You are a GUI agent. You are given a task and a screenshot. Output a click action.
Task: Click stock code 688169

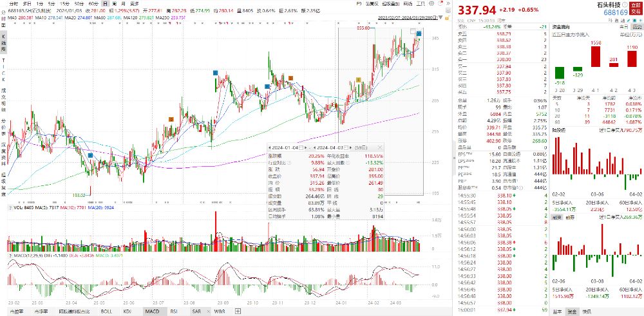pos(615,13)
